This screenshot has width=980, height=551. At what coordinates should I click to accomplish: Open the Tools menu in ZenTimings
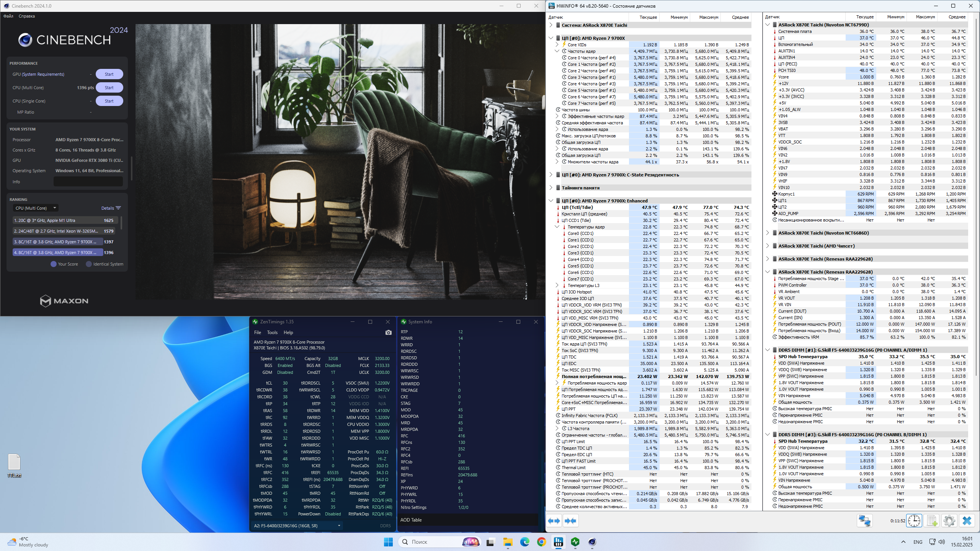(x=272, y=333)
